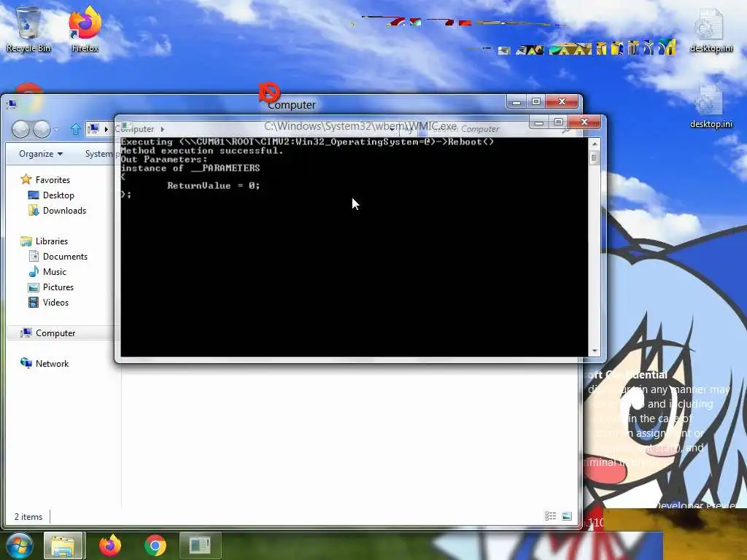Select Libraries in the navigation pane

pyautogui.click(x=44, y=241)
